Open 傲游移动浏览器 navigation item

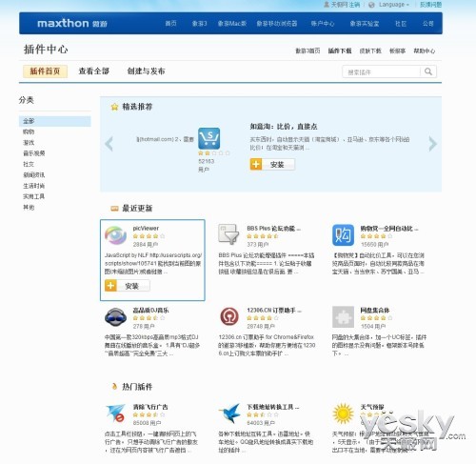(277, 23)
